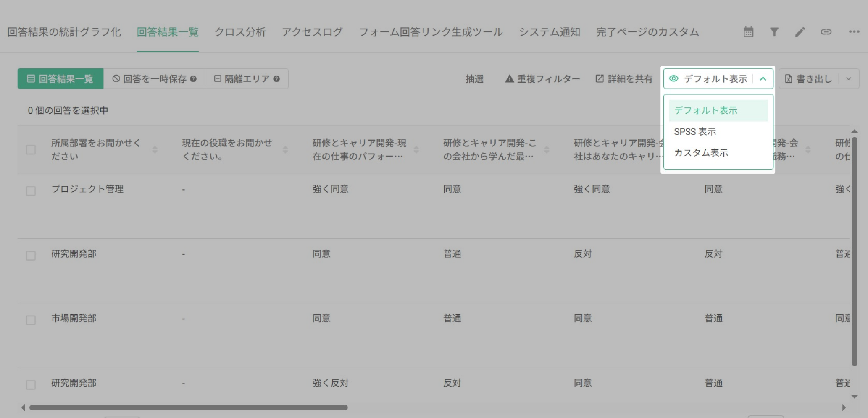Click the link chain icon

826,32
